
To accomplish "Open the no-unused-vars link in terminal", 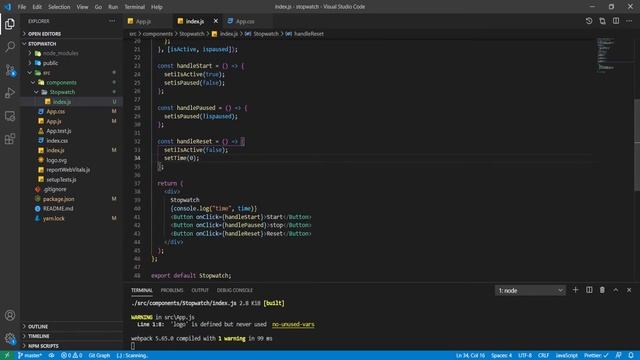I will (x=293, y=324).
